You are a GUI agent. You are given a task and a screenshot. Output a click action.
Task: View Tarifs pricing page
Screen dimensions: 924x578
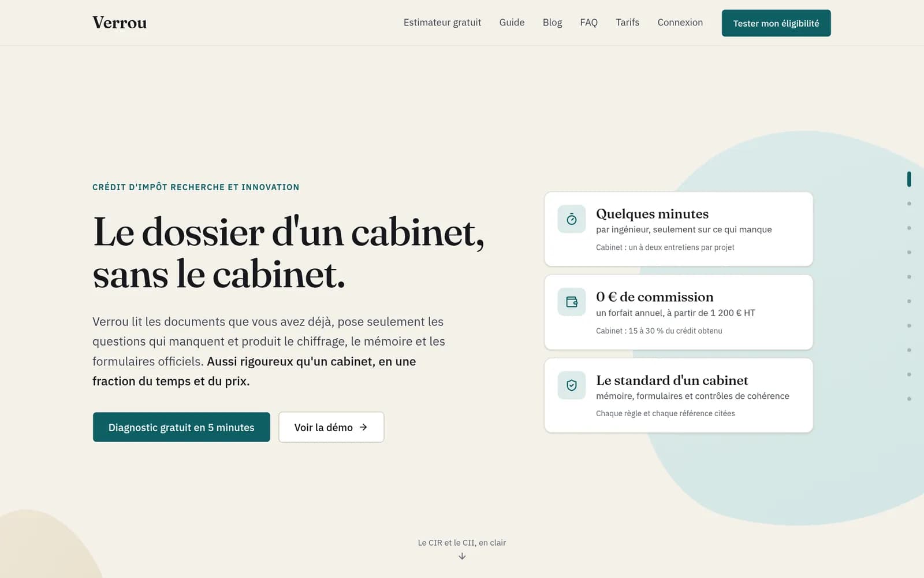pos(627,23)
